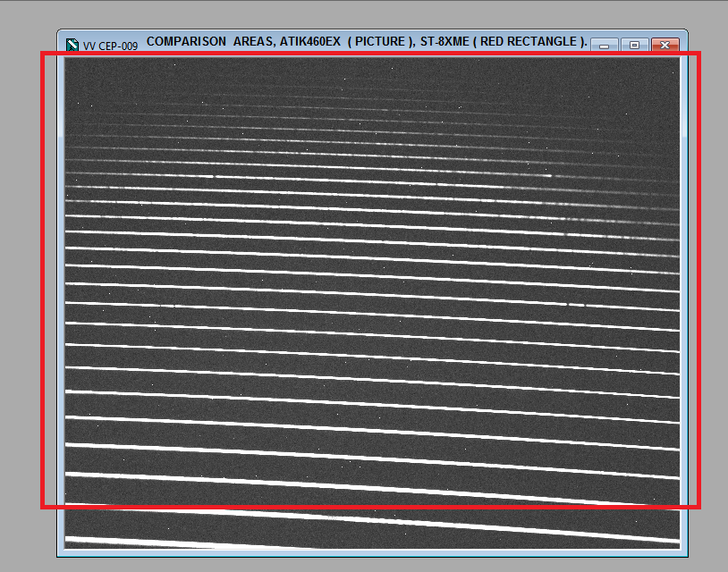Click the VV CEP-009 window icon
The width and height of the screenshot is (728, 572).
tap(72, 45)
